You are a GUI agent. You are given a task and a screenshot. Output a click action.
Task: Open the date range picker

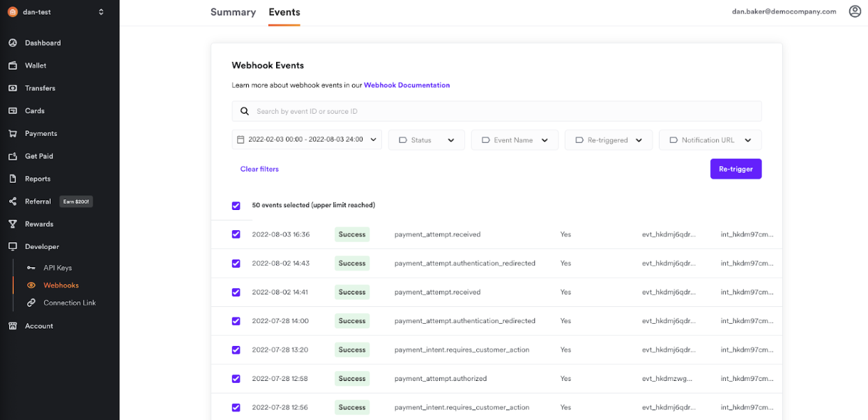(307, 140)
